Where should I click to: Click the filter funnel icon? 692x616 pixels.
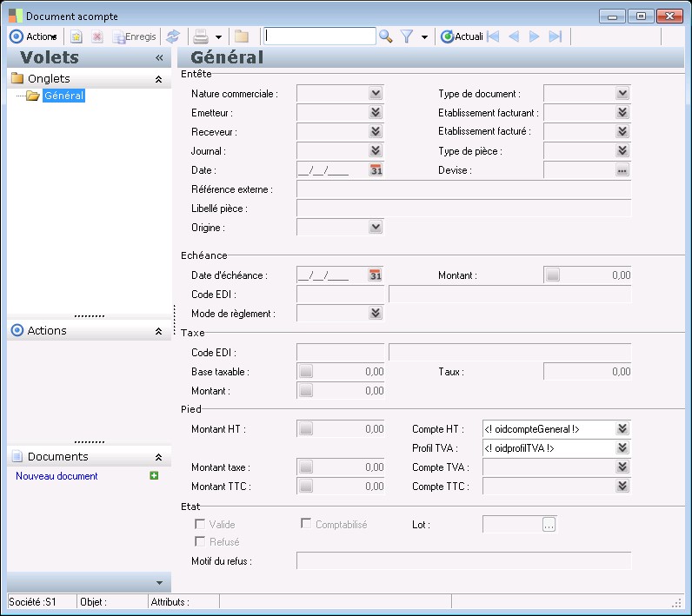tap(406, 36)
